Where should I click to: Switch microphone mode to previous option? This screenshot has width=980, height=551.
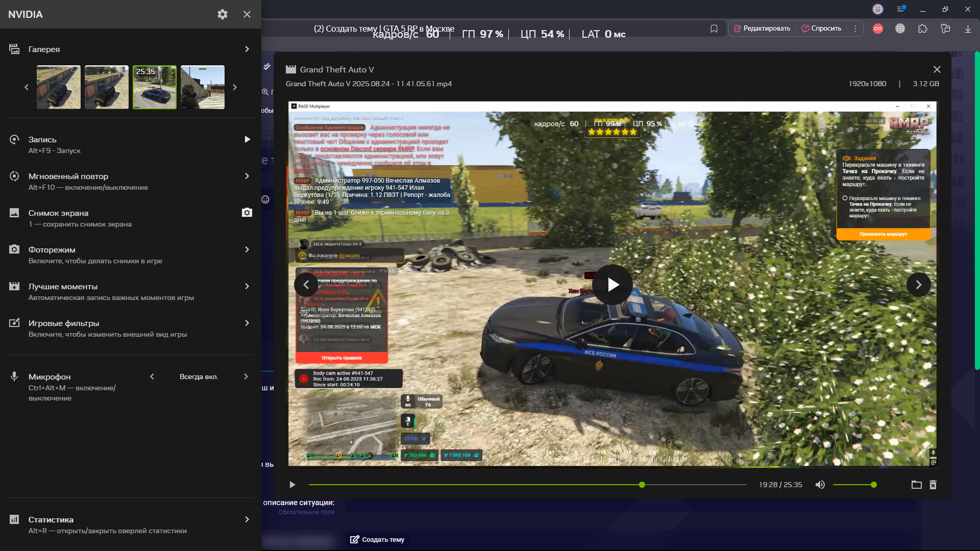152,377
